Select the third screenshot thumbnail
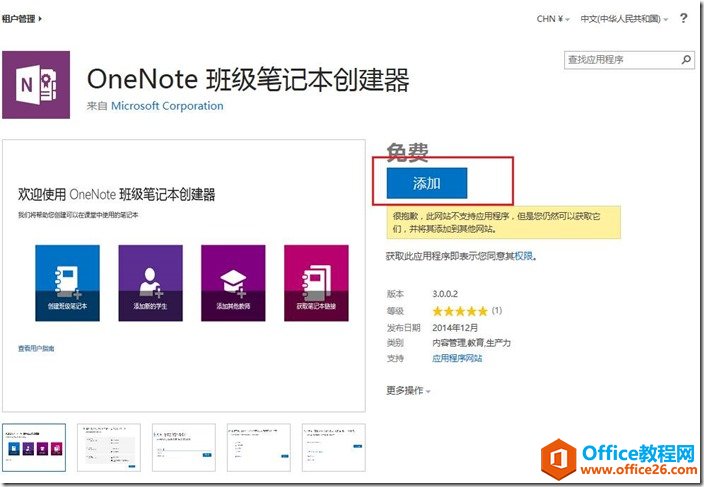This screenshot has height=487, width=704. (184, 448)
